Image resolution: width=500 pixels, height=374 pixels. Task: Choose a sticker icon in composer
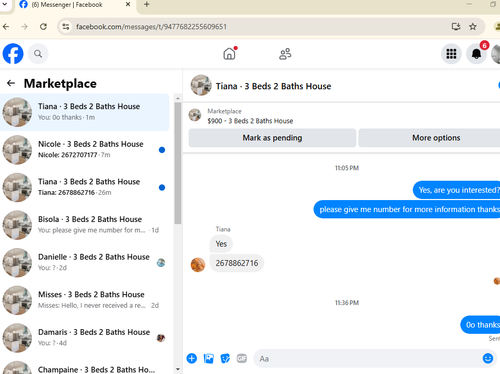click(x=225, y=359)
